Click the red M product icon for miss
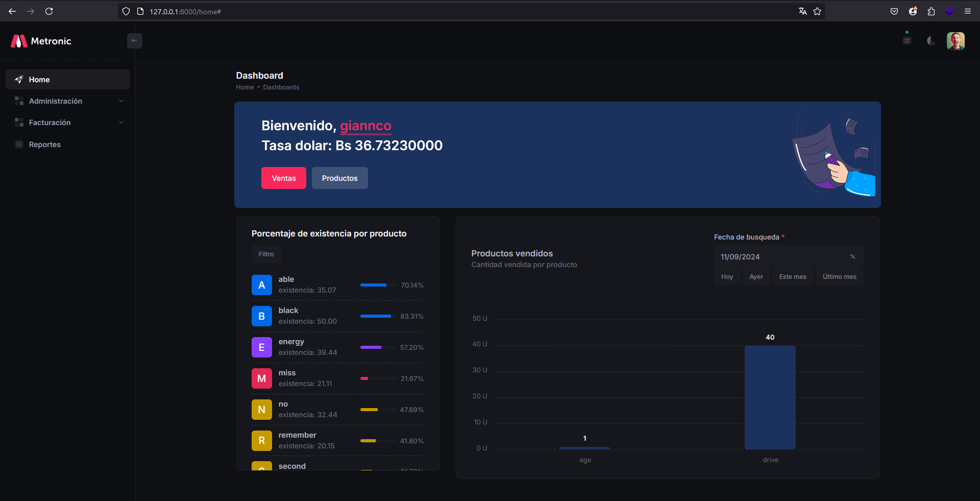Image resolution: width=980 pixels, height=501 pixels. [x=261, y=378]
